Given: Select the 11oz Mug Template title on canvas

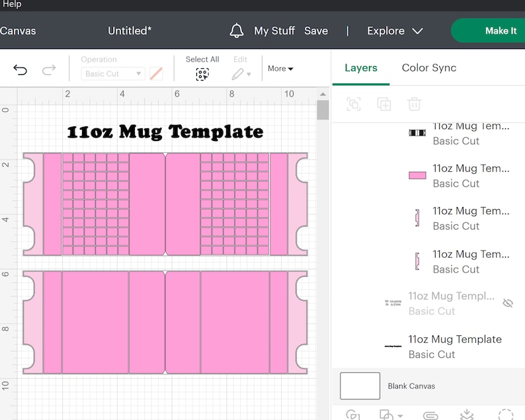Looking at the screenshot, I should 165,132.
